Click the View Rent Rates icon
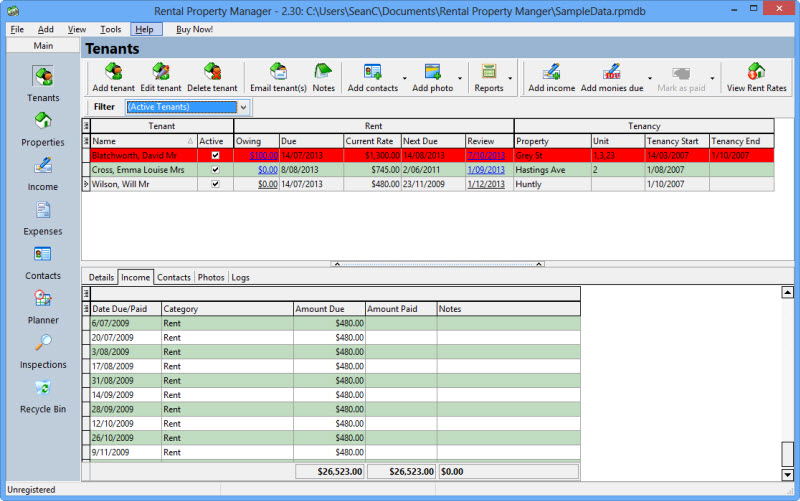Screen dimensions: 800x501 756,77
